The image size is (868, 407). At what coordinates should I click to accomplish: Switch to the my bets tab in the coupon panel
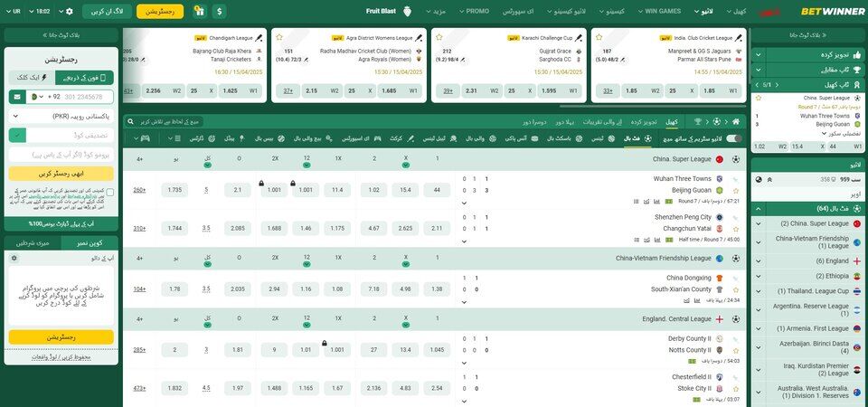coord(33,243)
